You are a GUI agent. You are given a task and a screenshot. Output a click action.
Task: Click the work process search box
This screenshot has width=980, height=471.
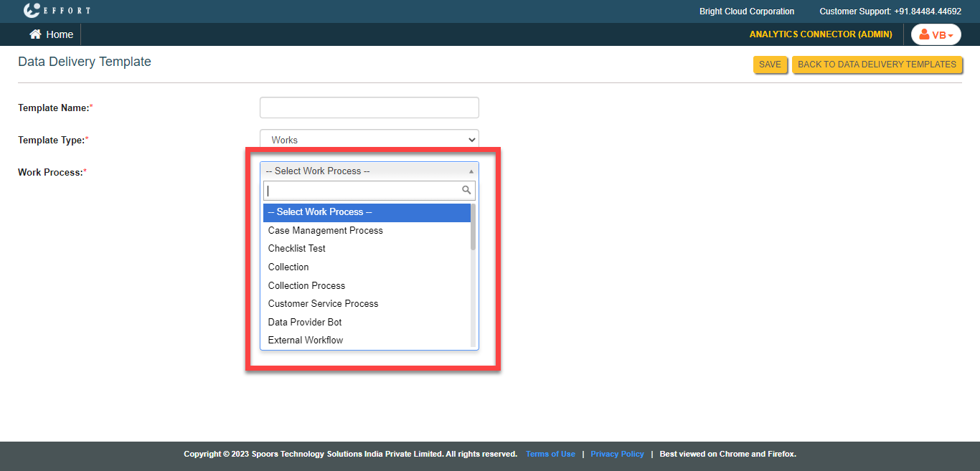click(362, 191)
